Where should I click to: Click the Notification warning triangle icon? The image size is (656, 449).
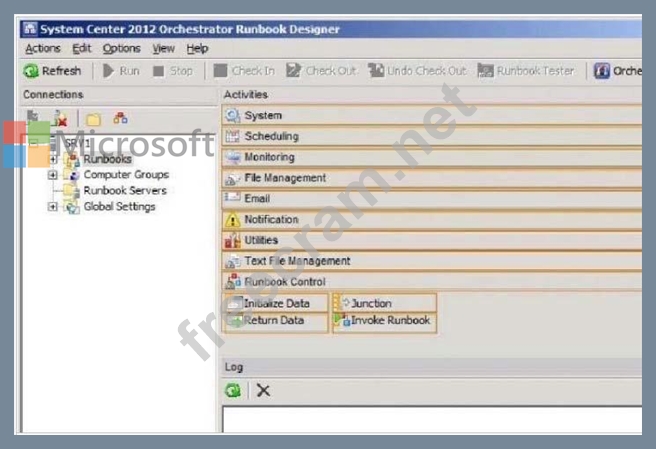pos(232,220)
